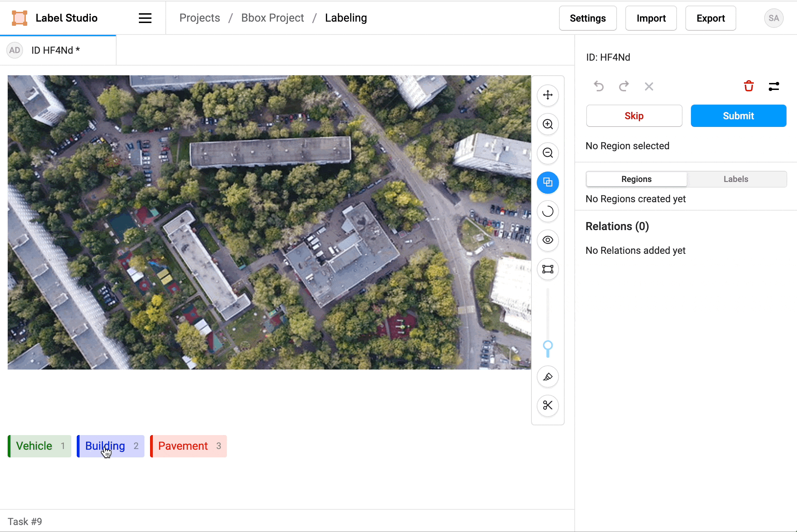Click the rotate image icon
The width and height of the screenshot is (797, 532).
tap(548, 211)
